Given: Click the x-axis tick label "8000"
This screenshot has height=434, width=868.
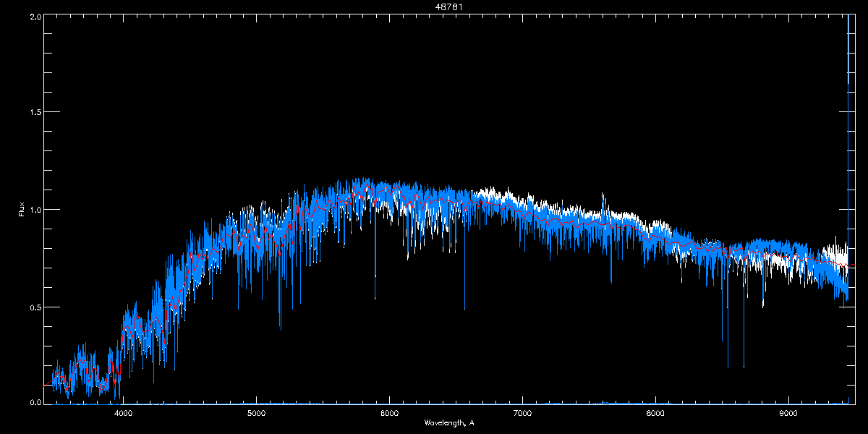Looking at the screenshot, I should 655,414.
